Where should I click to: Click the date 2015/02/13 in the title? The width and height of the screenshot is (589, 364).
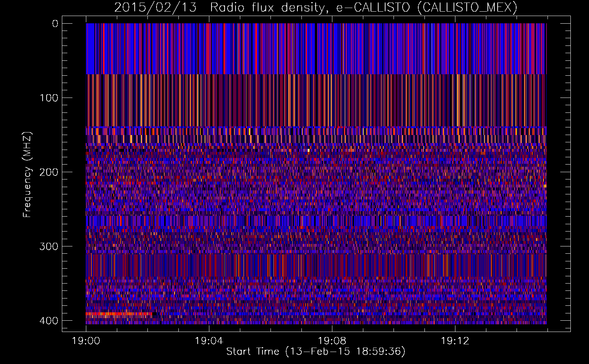click(155, 8)
